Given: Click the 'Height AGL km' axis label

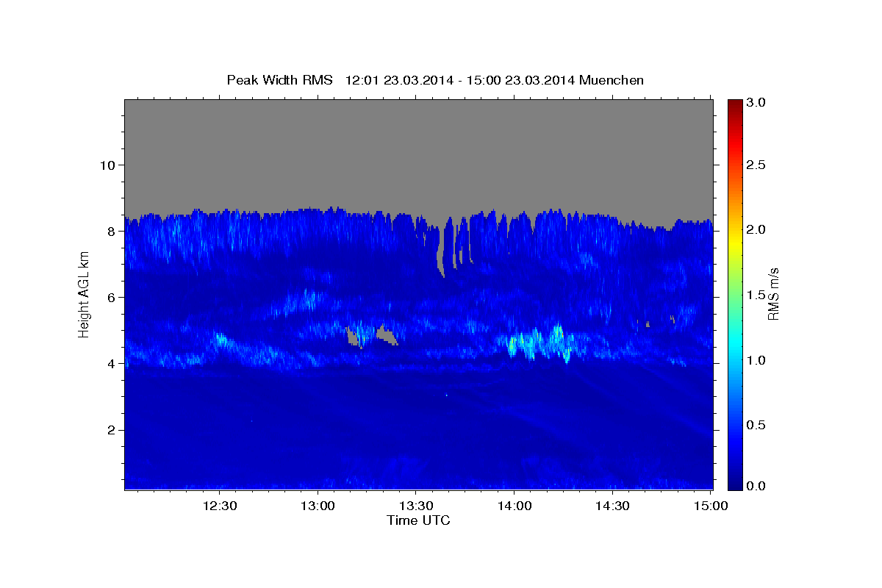Looking at the screenshot, I should click(x=85, y=294).
